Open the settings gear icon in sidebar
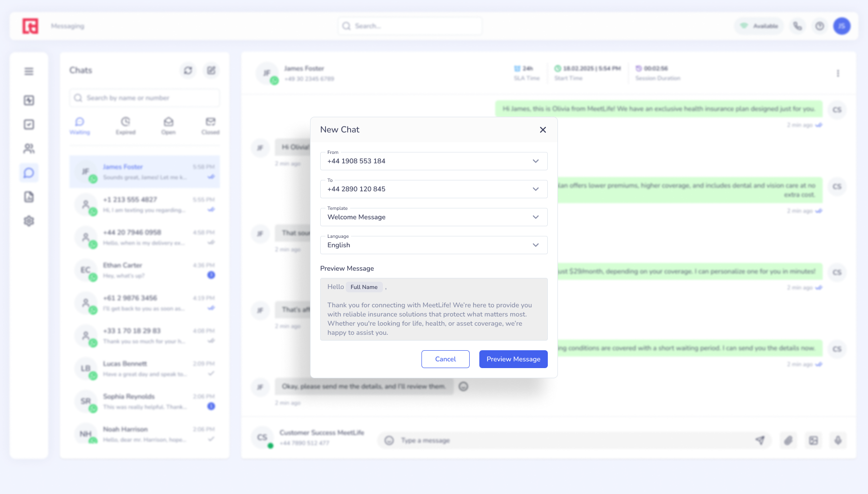Screen dimensions: 868x494 pos(29,221)
